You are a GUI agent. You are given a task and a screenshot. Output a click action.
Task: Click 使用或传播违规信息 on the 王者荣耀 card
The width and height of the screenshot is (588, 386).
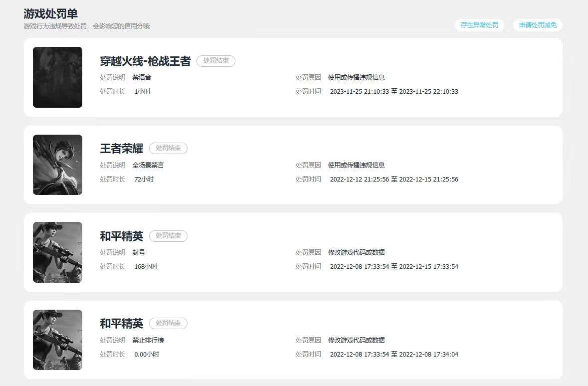pyautogui.click(x=356, y=165)
